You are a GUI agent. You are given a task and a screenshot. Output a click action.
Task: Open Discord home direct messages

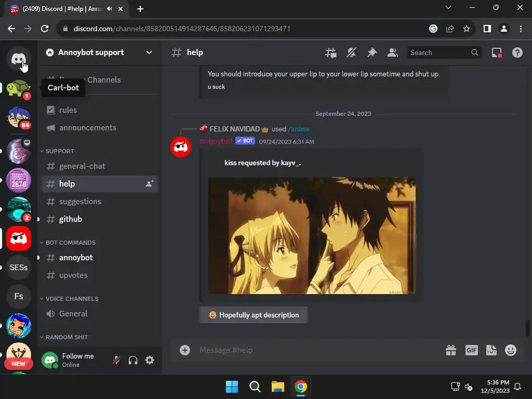coord(19,59)
